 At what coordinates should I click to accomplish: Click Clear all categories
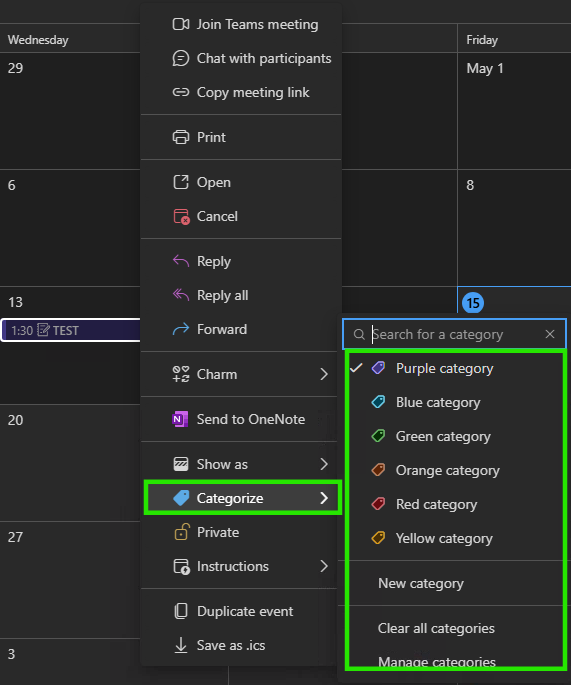[436, 628]
